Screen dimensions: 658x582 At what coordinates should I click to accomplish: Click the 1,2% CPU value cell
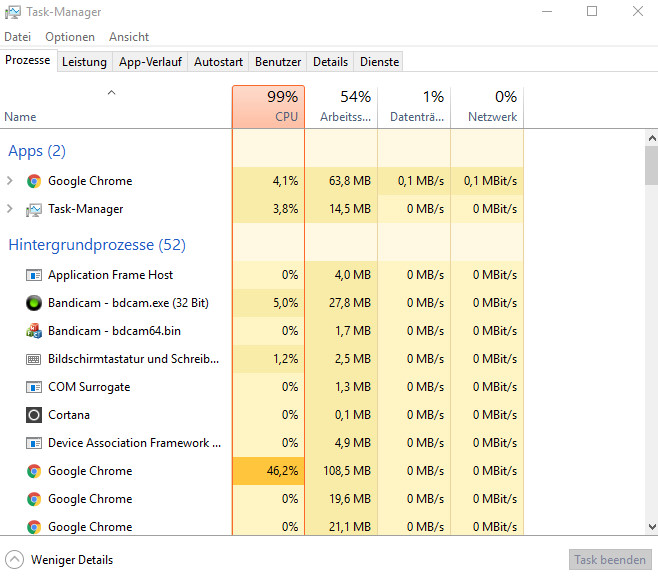point(268,359)
